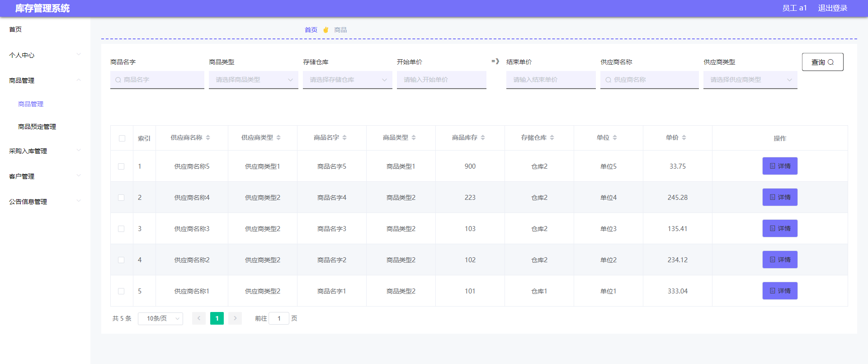Click the 商品类型1 cell
This screenshot has height=364, width=868.
point(401,166)
